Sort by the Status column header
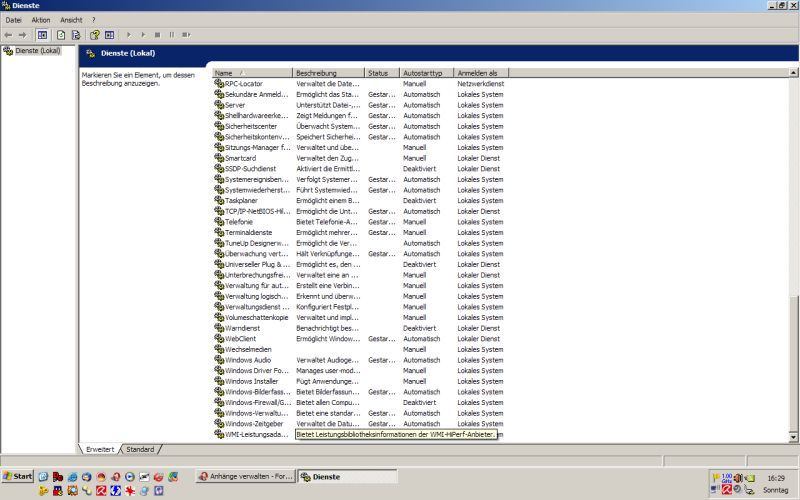 pyautogui.click(x=382, y=73)
